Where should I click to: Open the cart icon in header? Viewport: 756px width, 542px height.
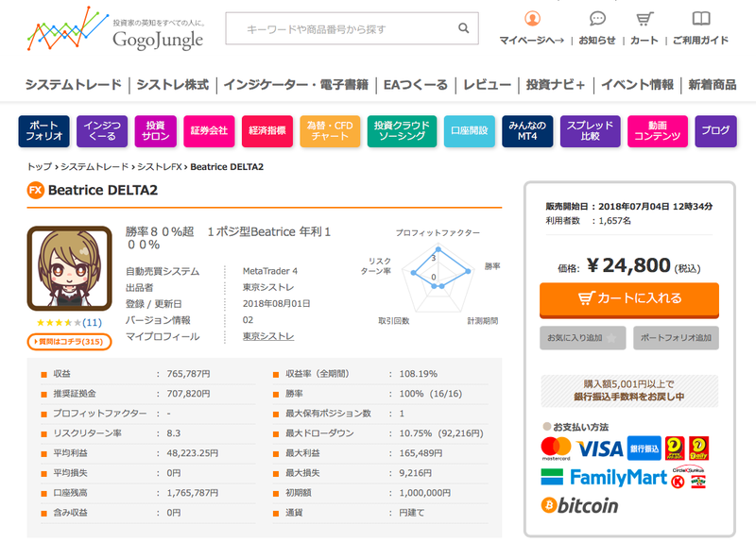coord(644,18)
